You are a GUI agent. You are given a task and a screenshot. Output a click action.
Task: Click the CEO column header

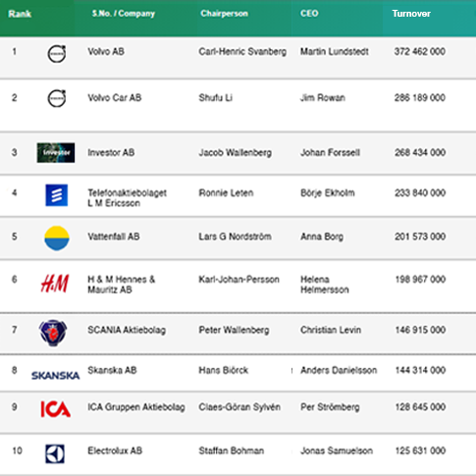pos(309,14)
